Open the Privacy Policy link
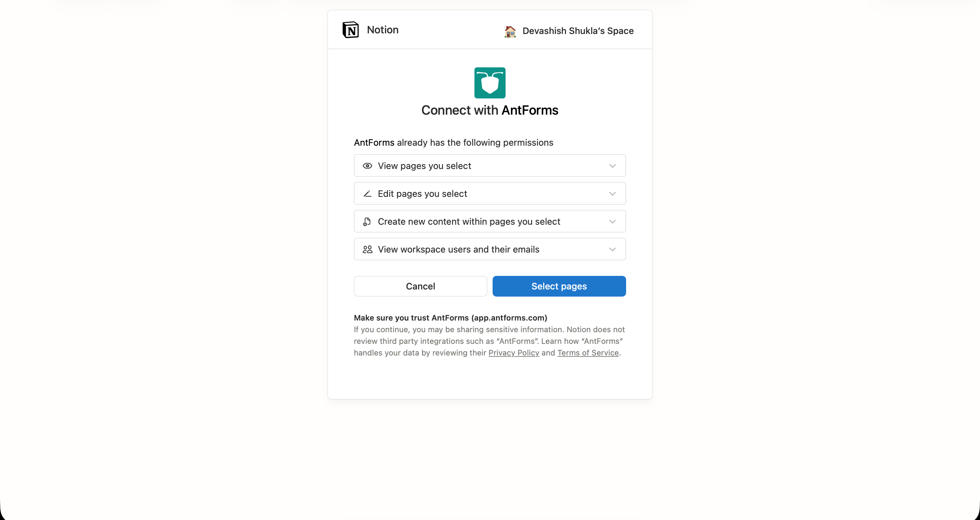 tap(514, 353)
